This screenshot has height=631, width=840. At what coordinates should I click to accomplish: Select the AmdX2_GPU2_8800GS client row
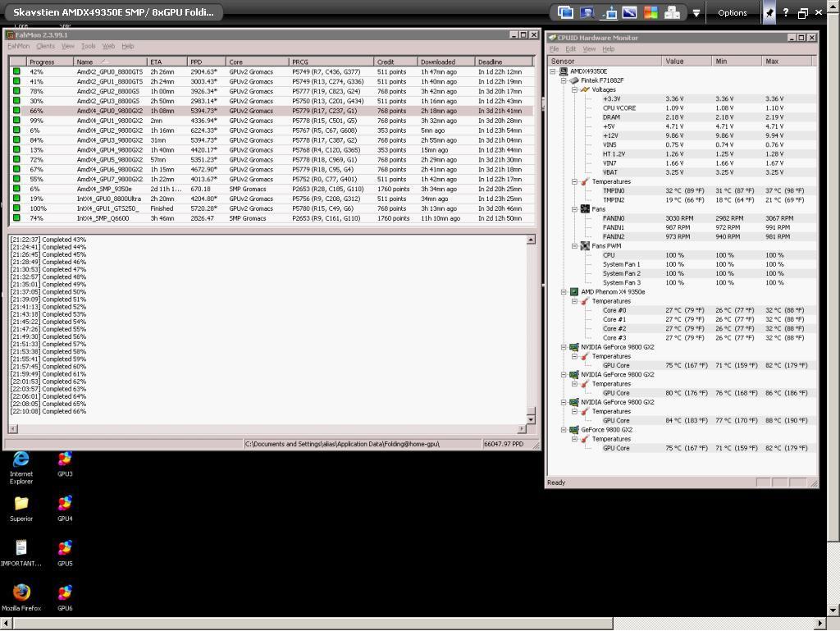click(272, 91)
